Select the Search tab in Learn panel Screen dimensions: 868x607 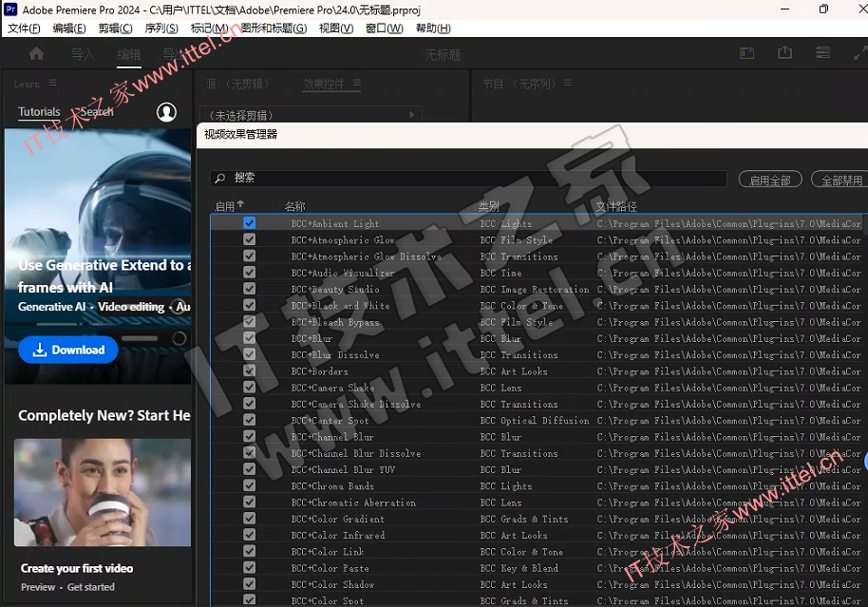(x=96, y=112)
